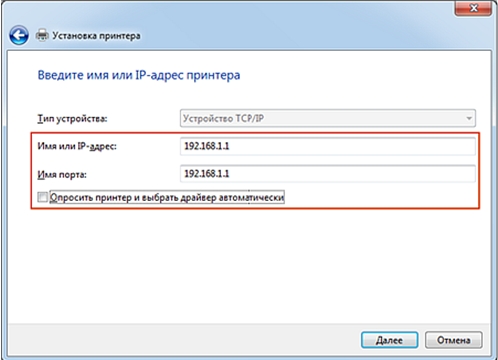Click the heading "Введите имя или IP-адрес принтера"
498x360 pixels.
(139, 75)
